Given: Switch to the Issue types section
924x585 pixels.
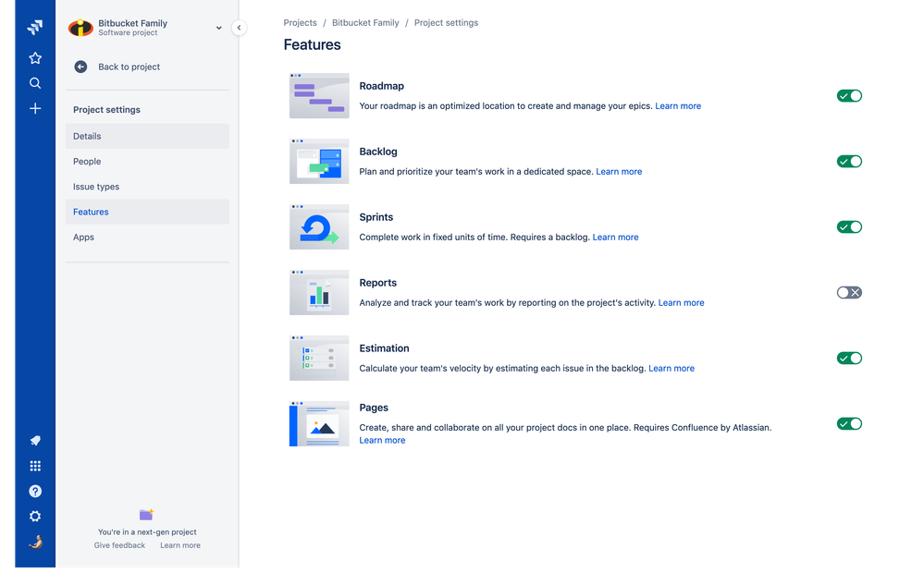Looking at the screenshot, I should [96, 186].
